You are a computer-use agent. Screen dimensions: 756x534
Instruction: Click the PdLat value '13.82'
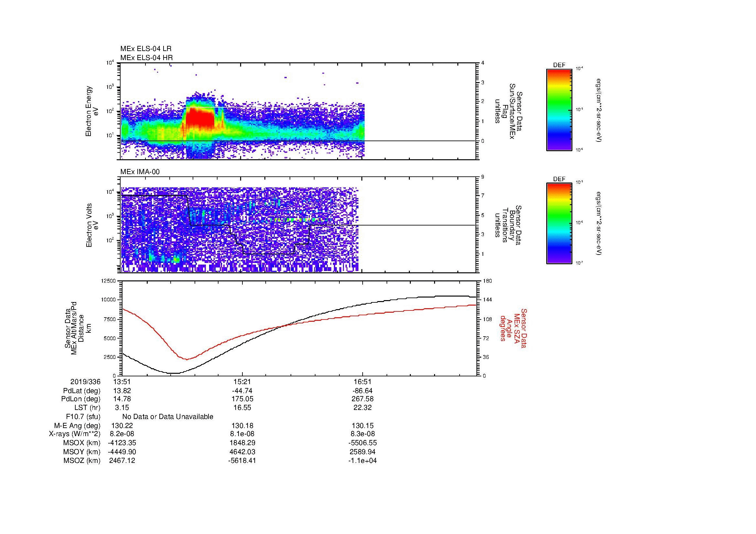pos(122,391)
